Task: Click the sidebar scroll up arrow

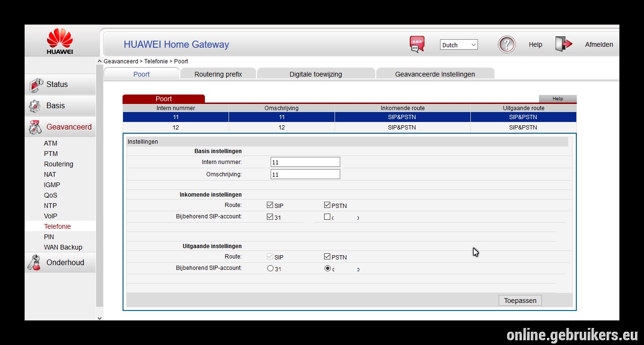Action: [99, 61]
